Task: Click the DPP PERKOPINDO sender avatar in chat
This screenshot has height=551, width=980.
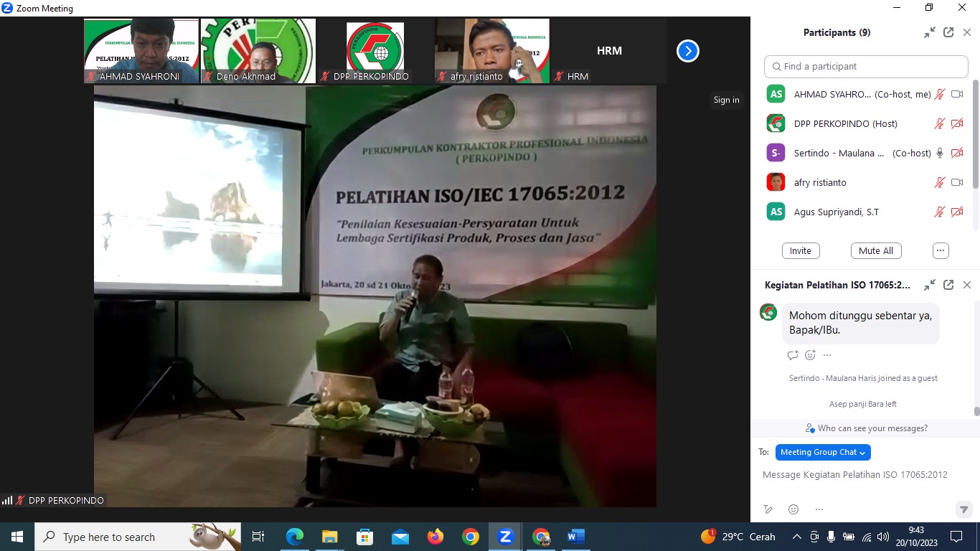Action: pos(768,312)
